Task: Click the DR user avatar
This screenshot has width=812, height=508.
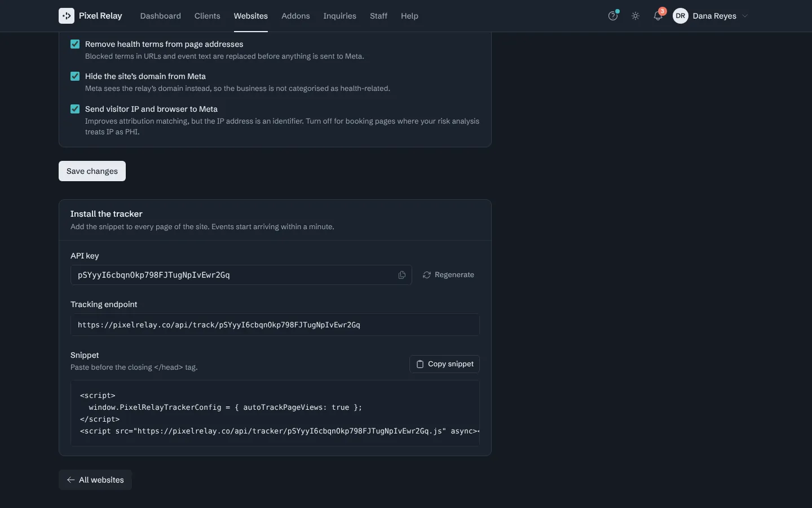Action: tap(681, 16)
